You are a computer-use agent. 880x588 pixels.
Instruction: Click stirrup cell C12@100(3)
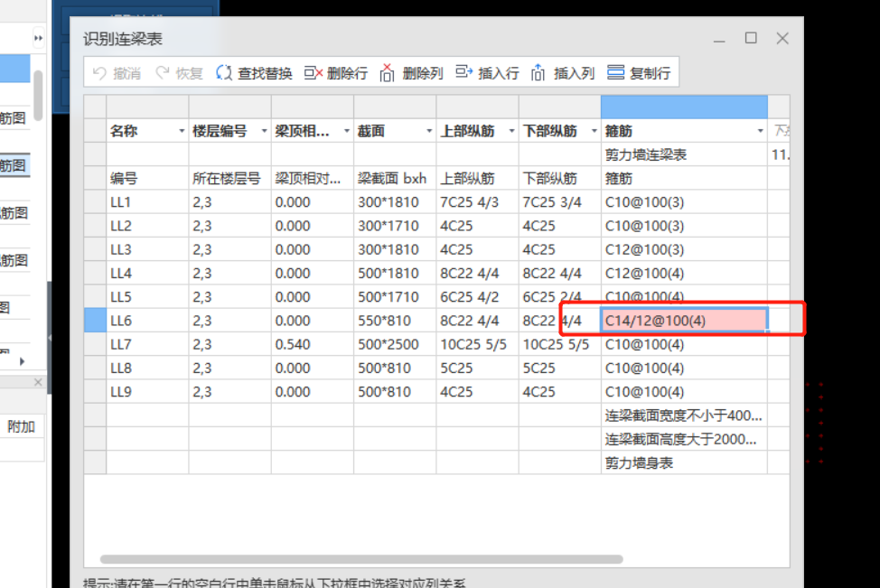(x=684, y=249)
